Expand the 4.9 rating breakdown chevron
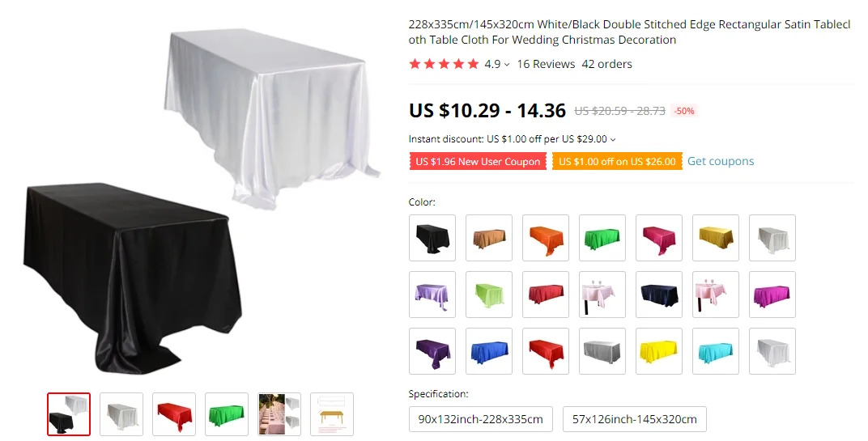 pyautogui.click(x=507, y=65)
